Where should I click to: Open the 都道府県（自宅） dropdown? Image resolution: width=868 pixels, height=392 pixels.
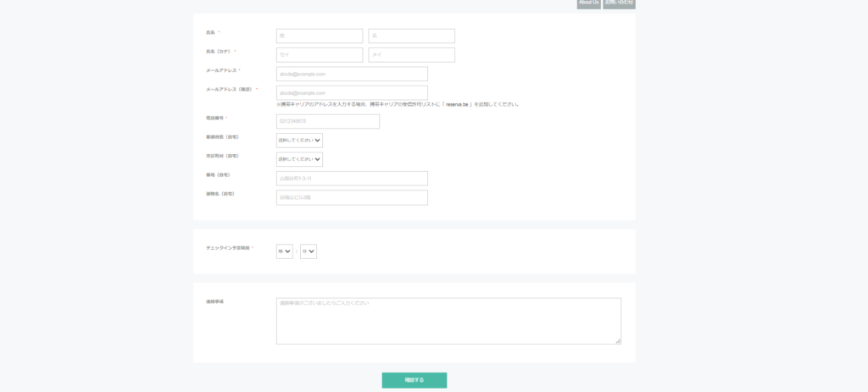tap(298, 141)
